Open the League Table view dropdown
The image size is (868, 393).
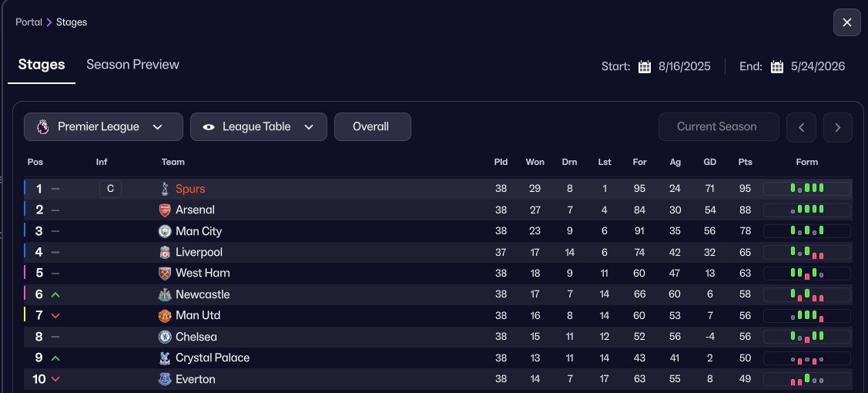coord(259,127)
